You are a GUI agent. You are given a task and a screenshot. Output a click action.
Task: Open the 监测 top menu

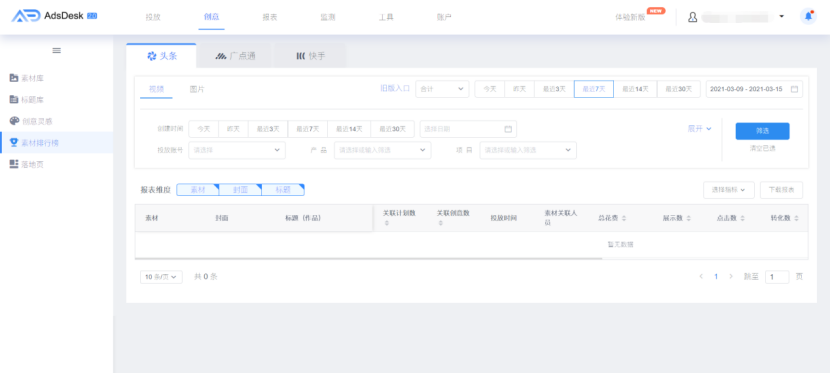(x=328, y=17)
